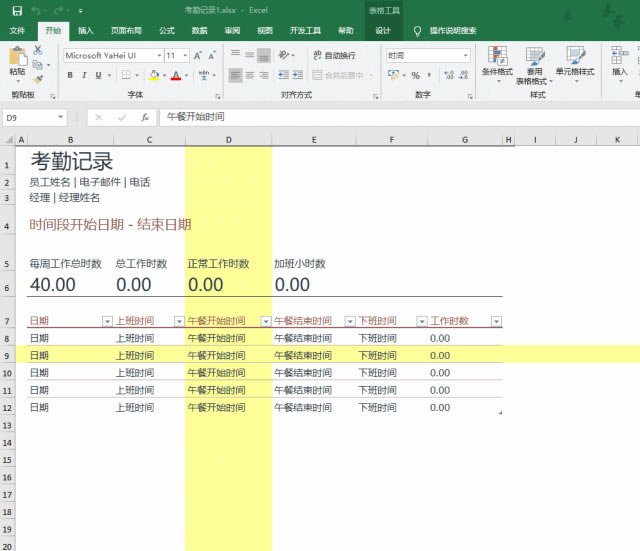Toggle Bold formatting
This screenshot has width=640, height=551.
click(70, 75)
